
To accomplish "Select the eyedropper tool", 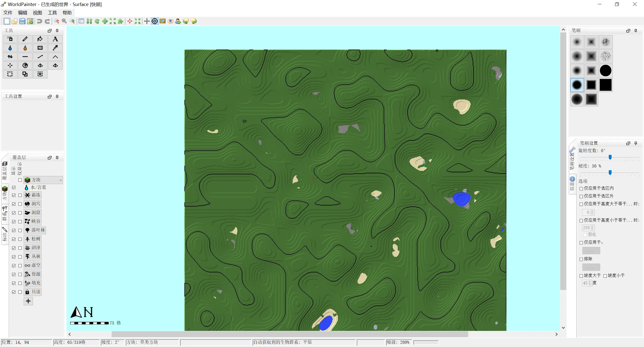I will pyautogui.click(x=55, y=48).
